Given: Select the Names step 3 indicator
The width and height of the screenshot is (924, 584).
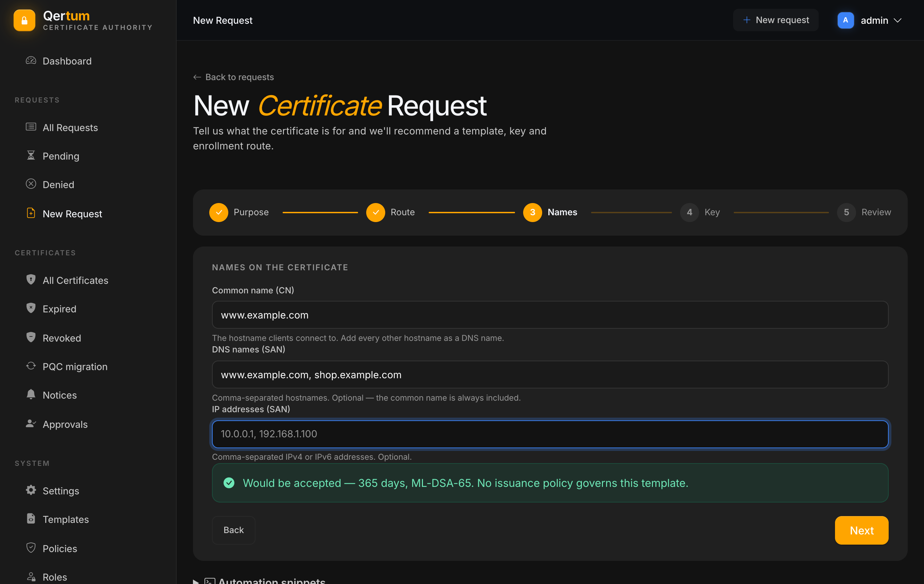Looking at the screenshot, I should 533,213.
